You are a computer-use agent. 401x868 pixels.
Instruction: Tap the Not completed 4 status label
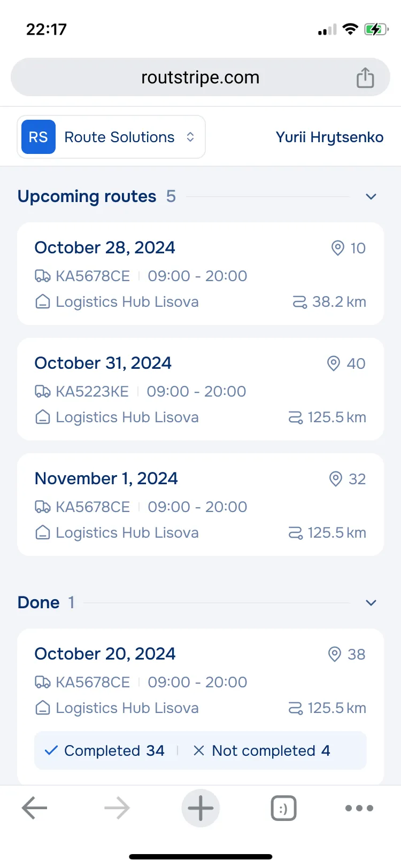click(261, 750)
